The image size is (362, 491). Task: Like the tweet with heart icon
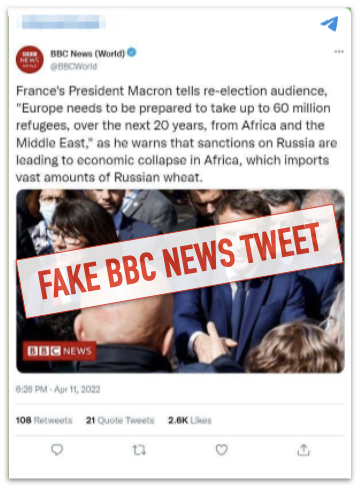[221, 450]
